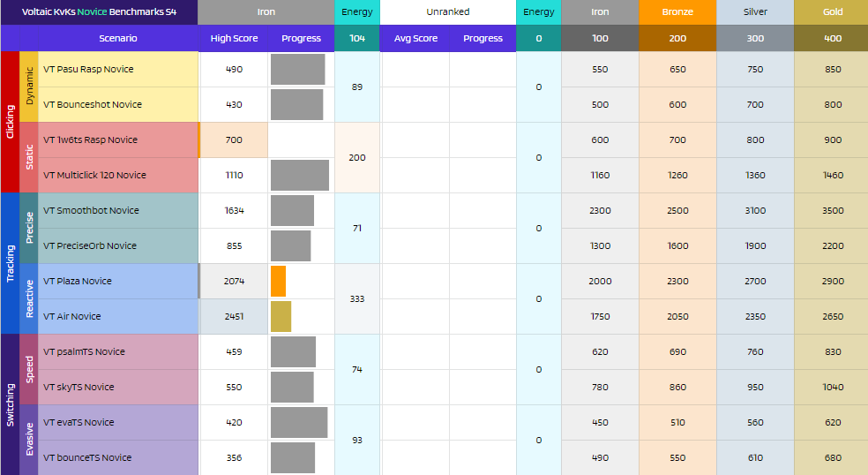Click the Gold rank header
868x475 pixels.
[x=833, y=12]
